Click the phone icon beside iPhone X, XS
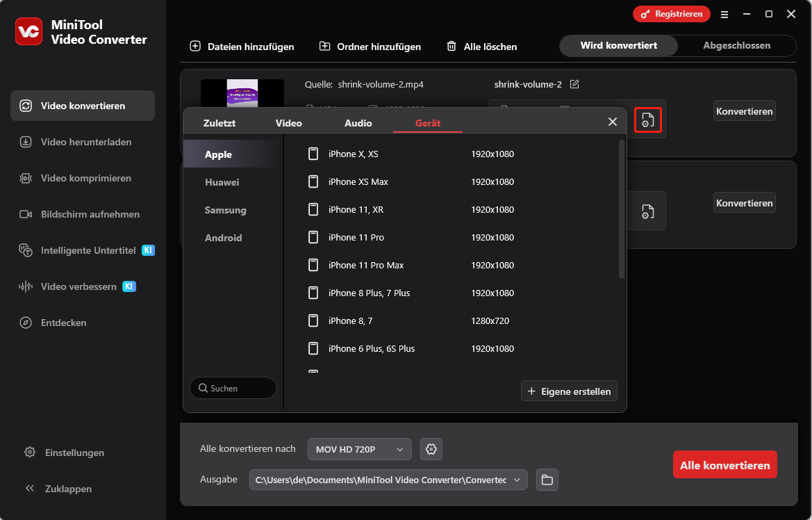Image resolution: width=812 pixels, height=520 pixels. click(x=313, y=154)
